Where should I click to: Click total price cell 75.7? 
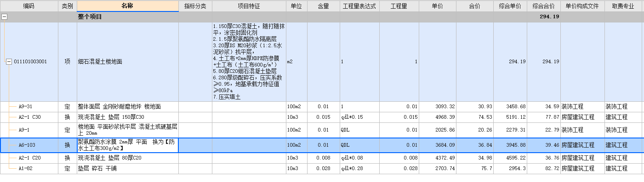click(474, 169)
